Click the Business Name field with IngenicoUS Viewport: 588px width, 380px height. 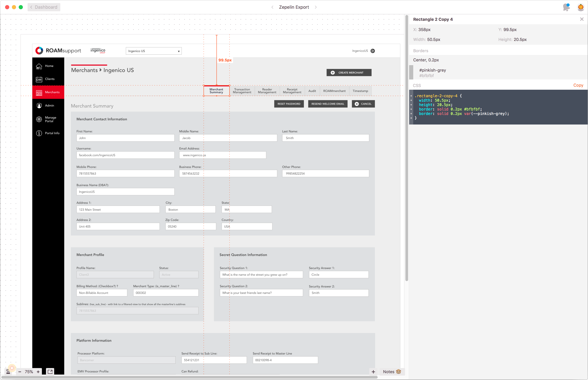pos(125,192)
